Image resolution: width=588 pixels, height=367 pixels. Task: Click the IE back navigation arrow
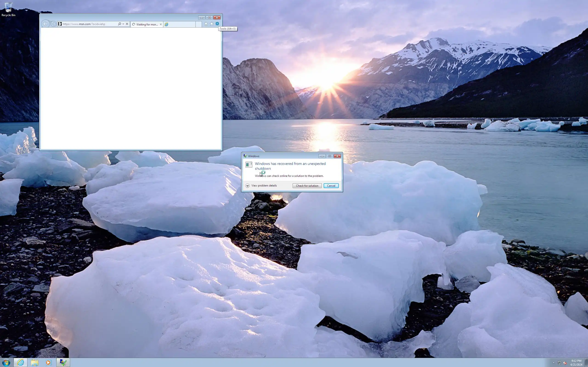(x=45, y=24)
